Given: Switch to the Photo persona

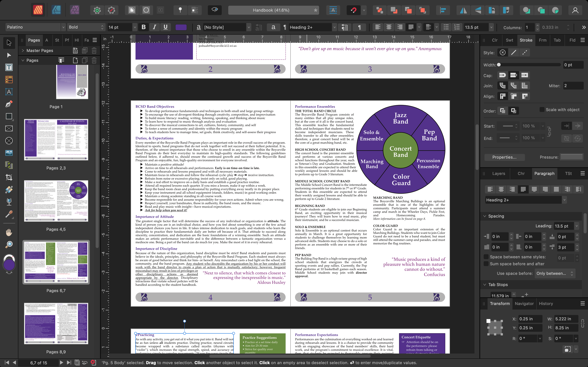Looking at the screenshot, I should coord(74,10).
